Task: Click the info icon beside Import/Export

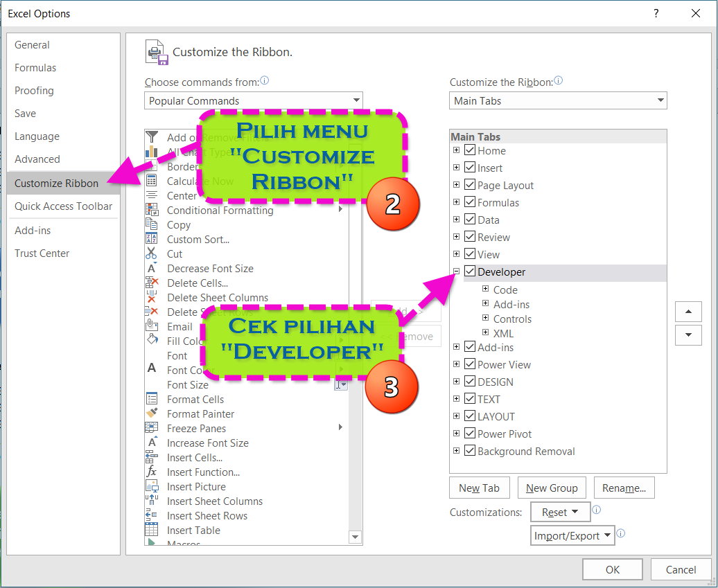Action: click(x=620, y=533)
